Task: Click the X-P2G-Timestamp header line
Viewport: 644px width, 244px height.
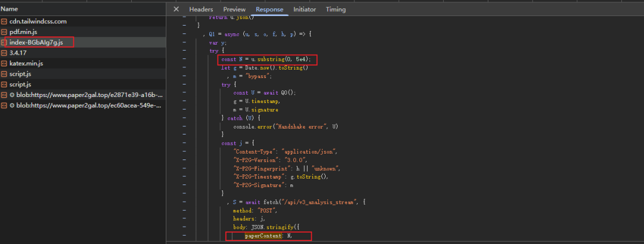Action: click(281, 177)
